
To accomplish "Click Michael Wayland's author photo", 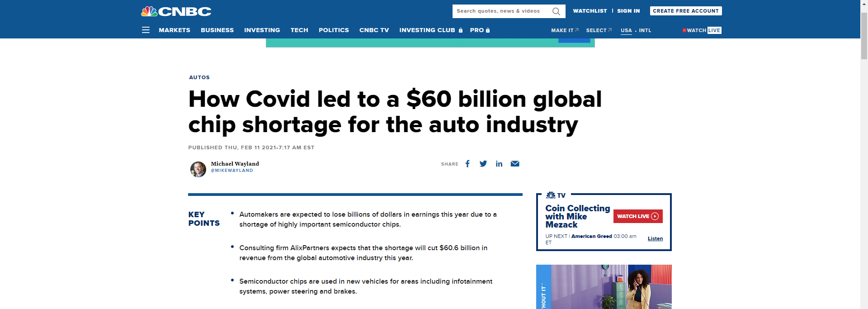I will [x=198, y=169].
